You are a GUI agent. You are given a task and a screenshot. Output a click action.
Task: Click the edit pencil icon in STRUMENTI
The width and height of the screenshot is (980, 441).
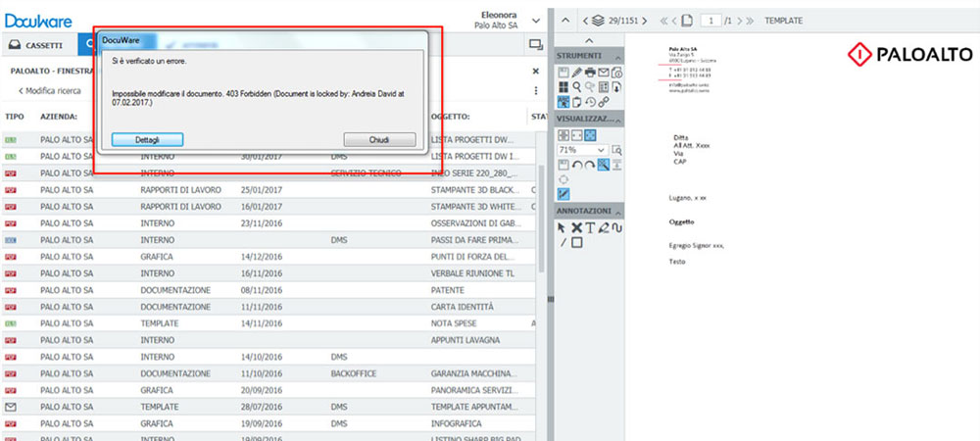point(577,73)
